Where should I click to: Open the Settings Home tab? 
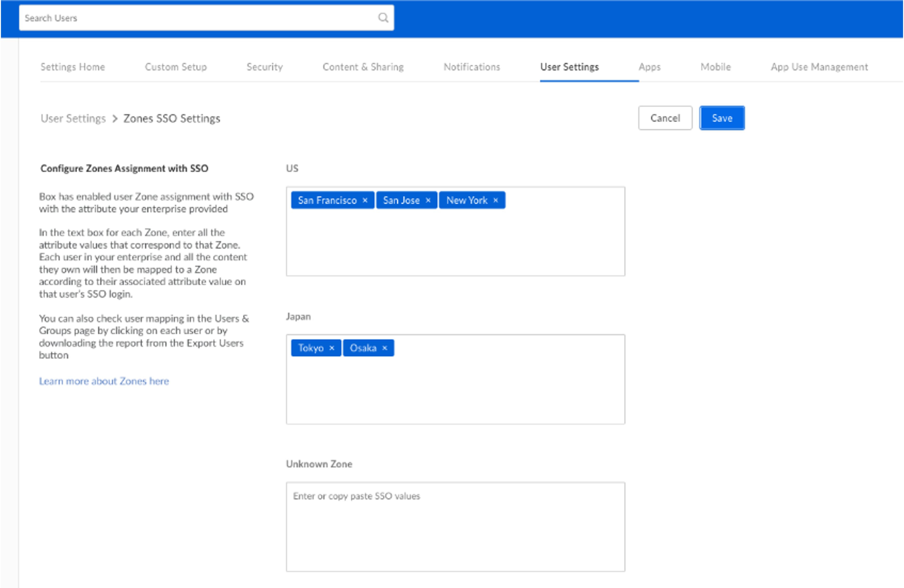pos(72,67)
